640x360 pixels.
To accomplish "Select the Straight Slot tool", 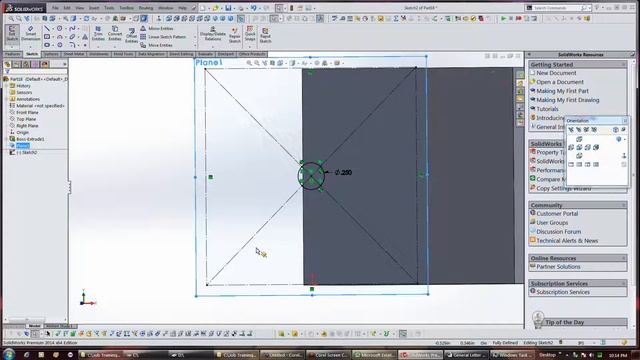I will point(47,45).
